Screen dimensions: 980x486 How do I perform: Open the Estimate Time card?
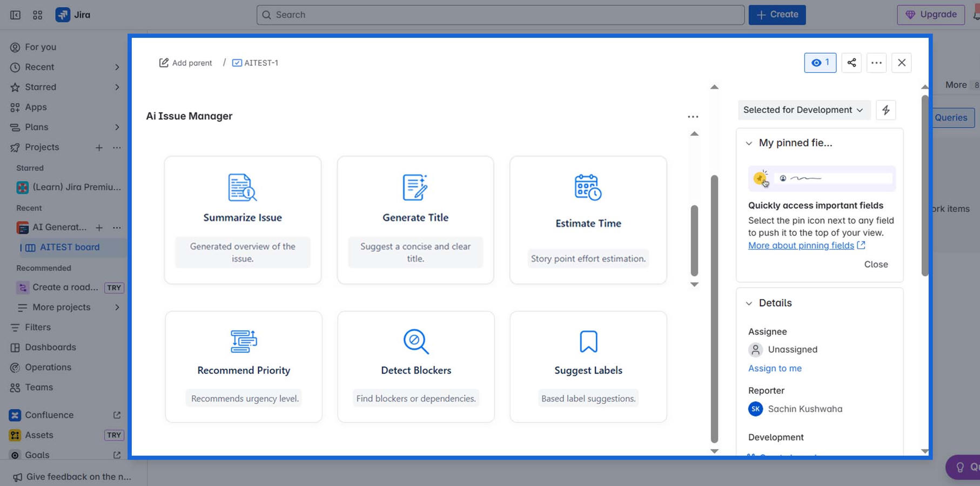pos(588,220)
